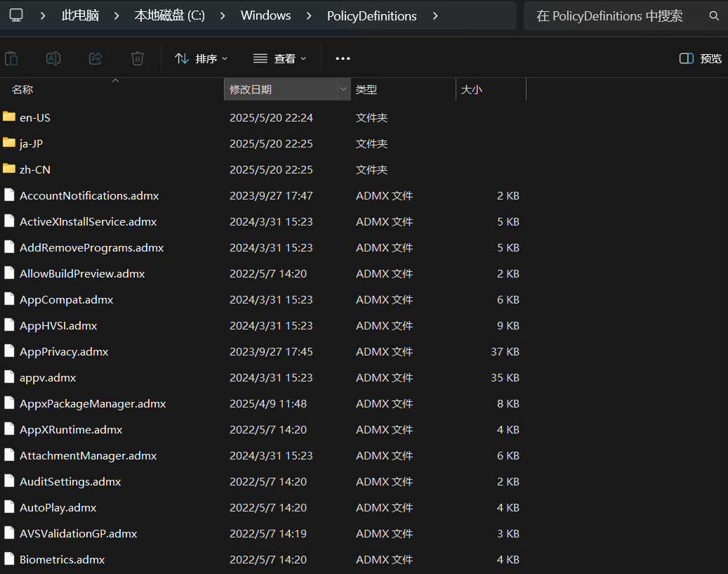Select the en-US folder icon
This screenshot has width=728, height=574.
click(x=9, y=117)
